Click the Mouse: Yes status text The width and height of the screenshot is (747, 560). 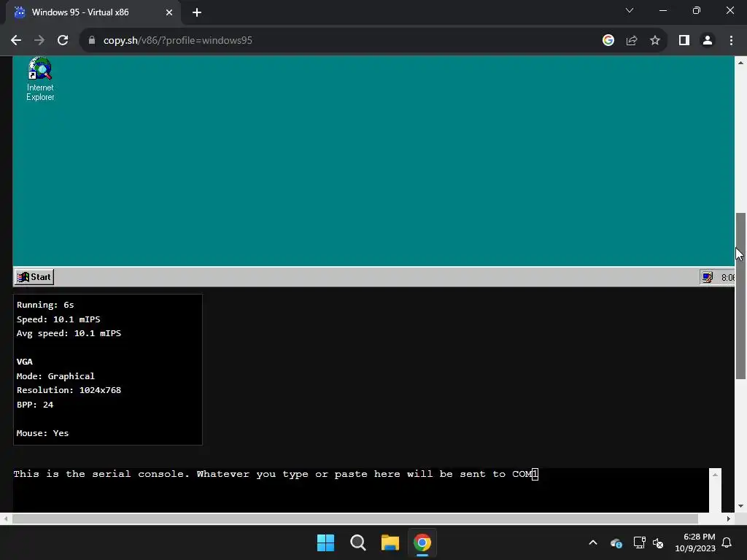click(x=42, y=433)
